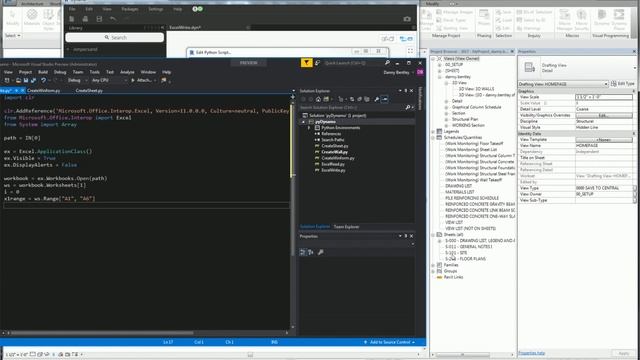
Task: Click the Visibility/Graphics Overrides Edit button
Action: pos(604,116)
